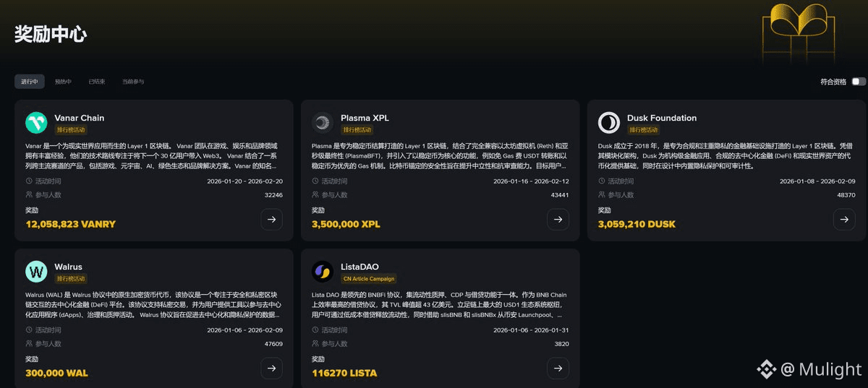Click date range 2026-01-06 - 2026-01-31
The height and width of the screenshot is (388, 868).
click(531, 330)
